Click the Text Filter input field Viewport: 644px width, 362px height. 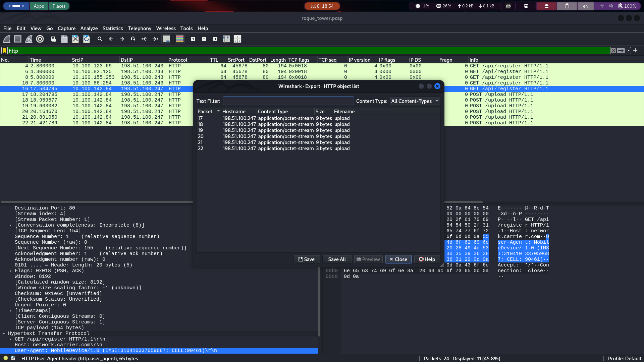tap(288, 101)
